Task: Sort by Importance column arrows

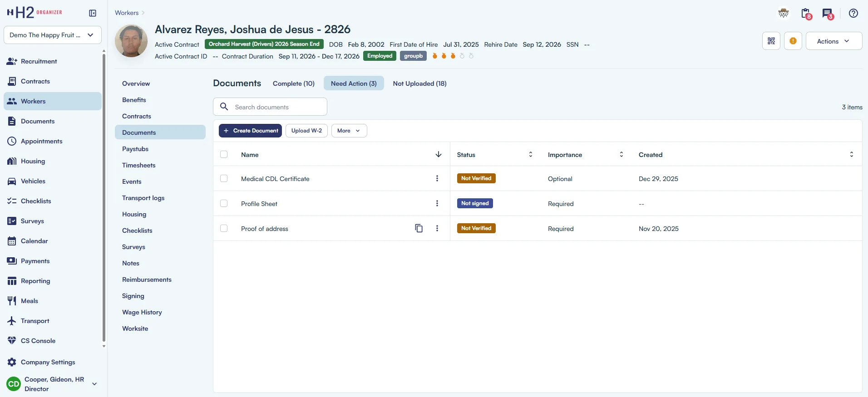Action: tap(621, 154)
